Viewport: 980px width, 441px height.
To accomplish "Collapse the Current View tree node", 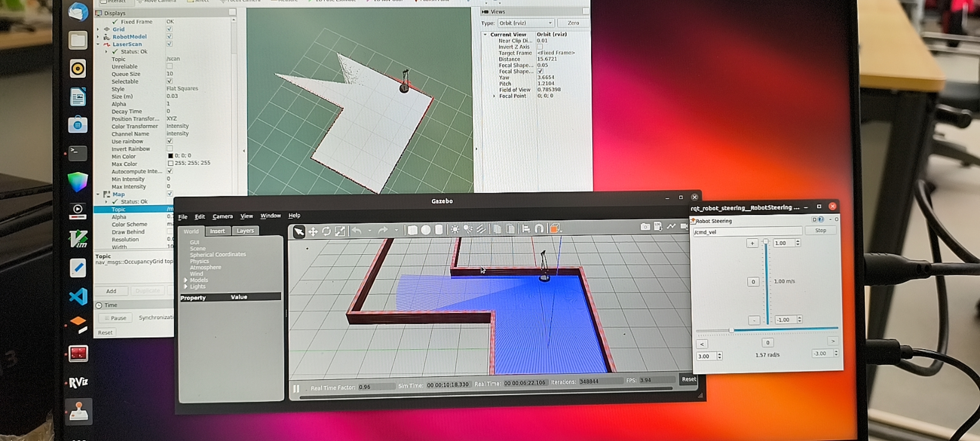I will point(485,35).
